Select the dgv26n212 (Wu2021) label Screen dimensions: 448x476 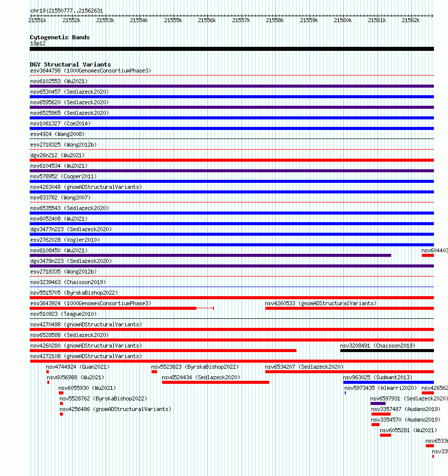[57, 156]
